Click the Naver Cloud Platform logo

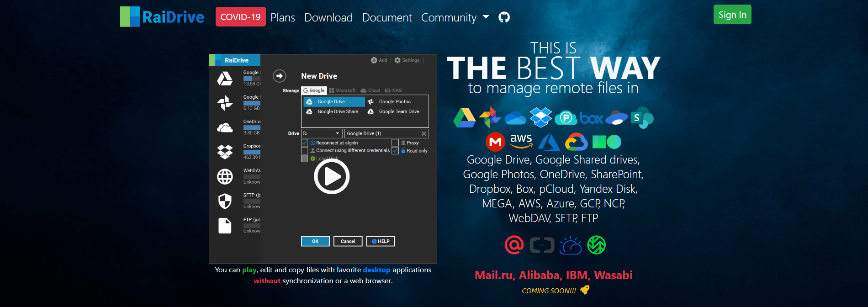coord(607,142)
